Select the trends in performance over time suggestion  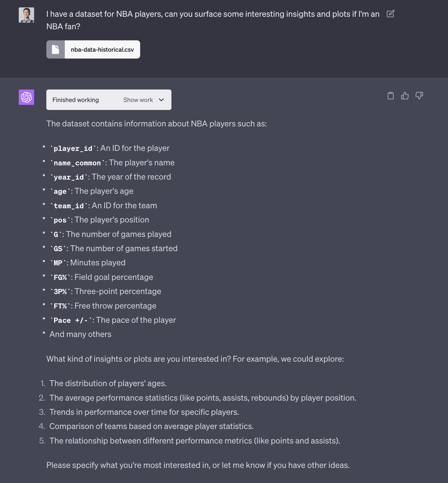(144, 412)
